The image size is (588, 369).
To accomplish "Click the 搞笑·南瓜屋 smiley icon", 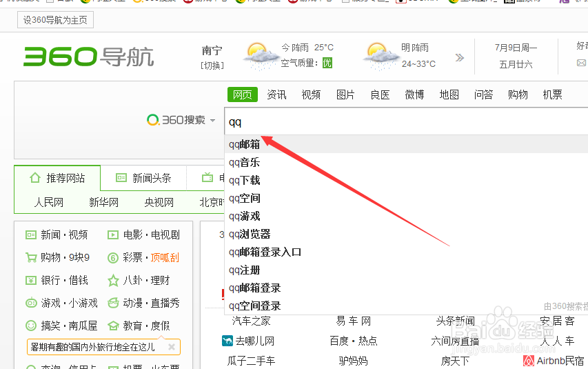I will (31, 326).
